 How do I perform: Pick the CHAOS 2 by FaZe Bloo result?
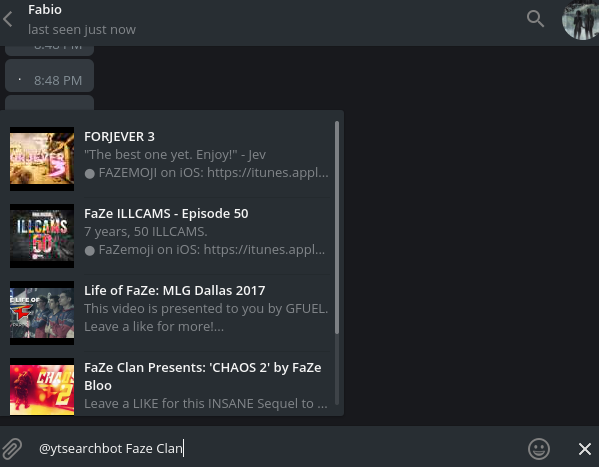[170, 384]
